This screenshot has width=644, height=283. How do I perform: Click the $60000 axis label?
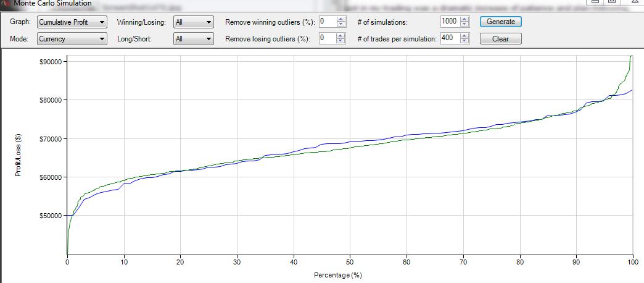(50, 177)
